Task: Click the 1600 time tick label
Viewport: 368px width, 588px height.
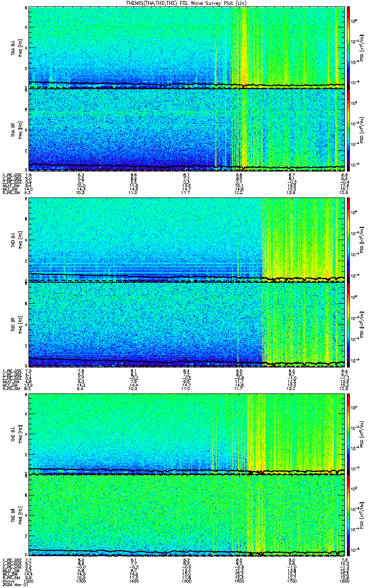Action: [x=239, y=580]
